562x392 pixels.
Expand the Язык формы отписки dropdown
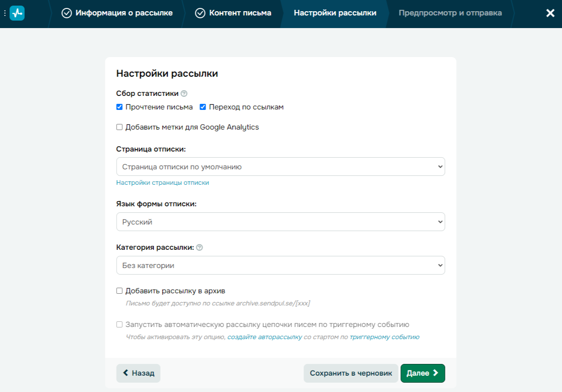coord(281,222)
